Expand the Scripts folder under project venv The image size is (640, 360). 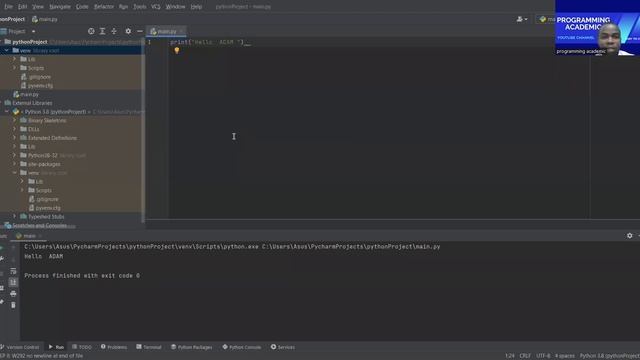(x=15, y=68)
